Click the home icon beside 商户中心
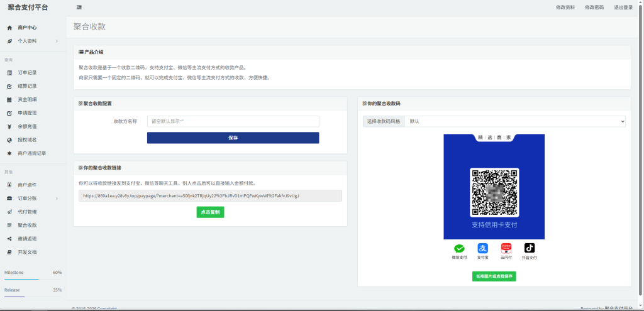Image resolution: width=644 pixels, height=311 pixels. click(x=9, y=28)
